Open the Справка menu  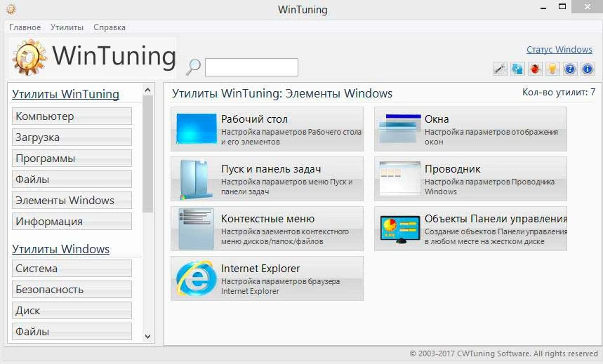tap(110, 27)
